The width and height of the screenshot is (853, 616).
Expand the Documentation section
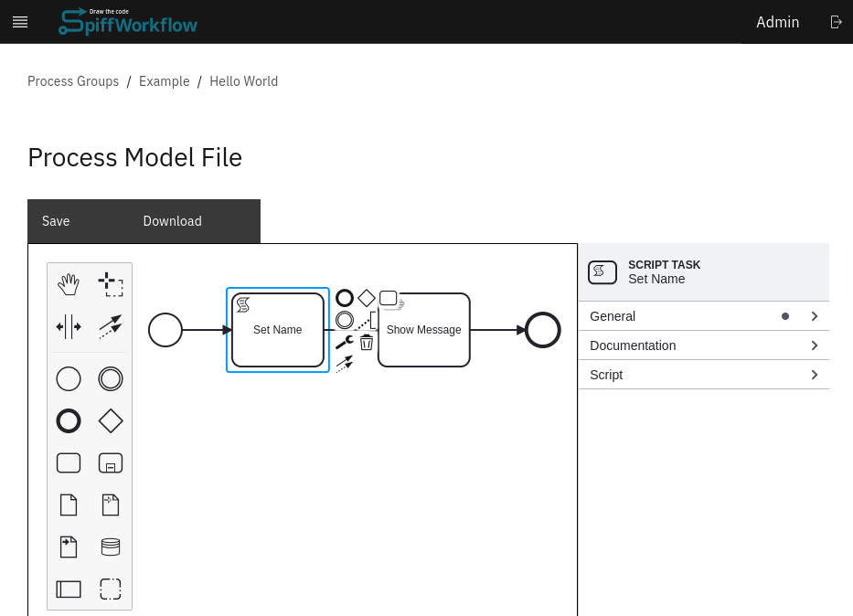[x=703, y=345]
